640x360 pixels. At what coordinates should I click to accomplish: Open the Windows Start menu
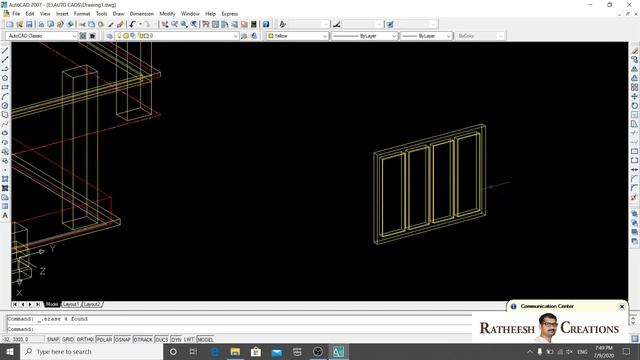(9, 351)
